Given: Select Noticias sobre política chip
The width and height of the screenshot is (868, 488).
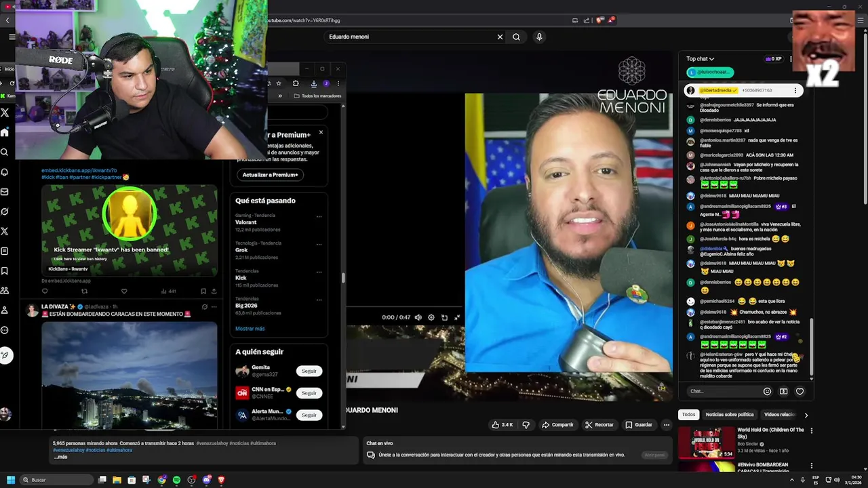Looking at the screenshot, I should (x=730, y=415).
